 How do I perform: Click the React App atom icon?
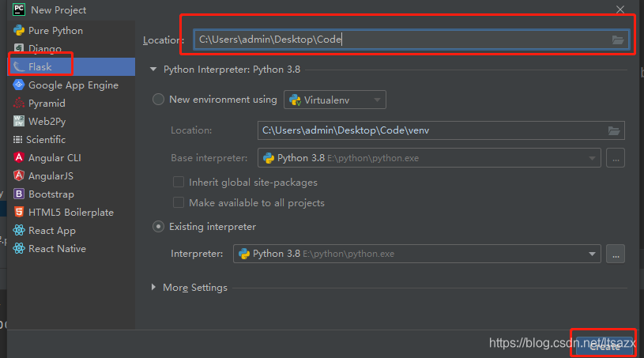point(19,230)
